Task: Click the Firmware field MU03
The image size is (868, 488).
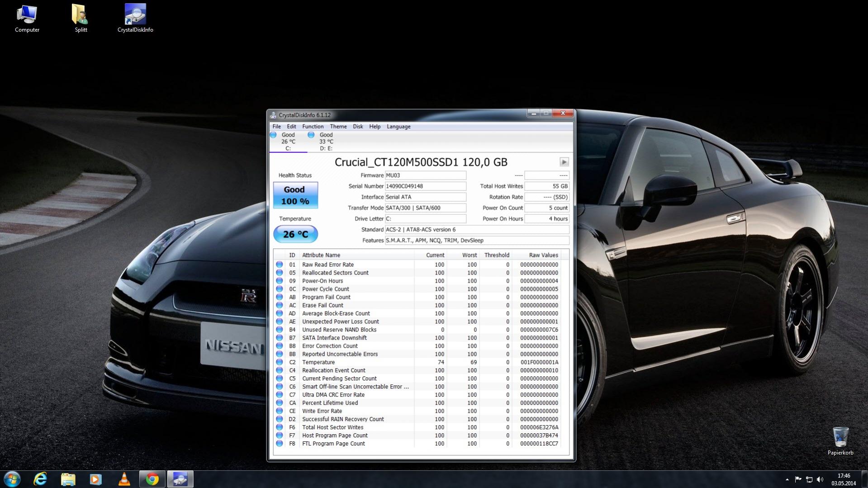Action: [425, 175]
